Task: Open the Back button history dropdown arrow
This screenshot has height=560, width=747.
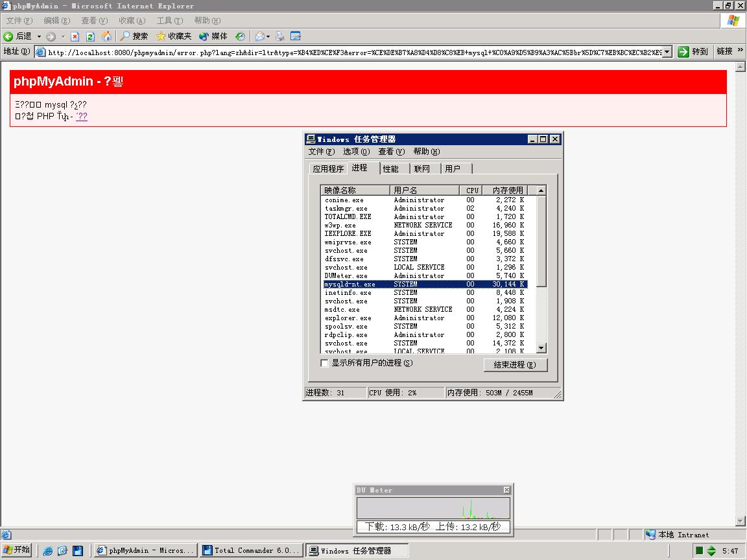Action: [x=39, y=37]
